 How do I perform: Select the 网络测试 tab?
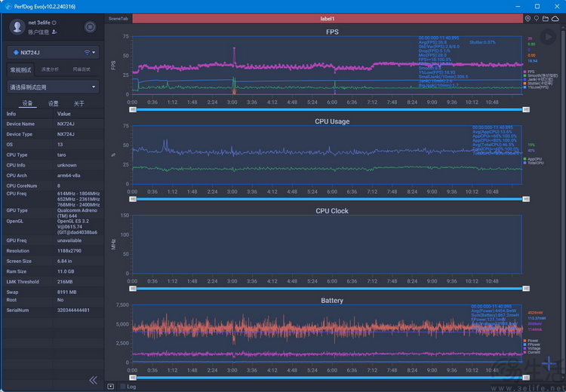82,69
